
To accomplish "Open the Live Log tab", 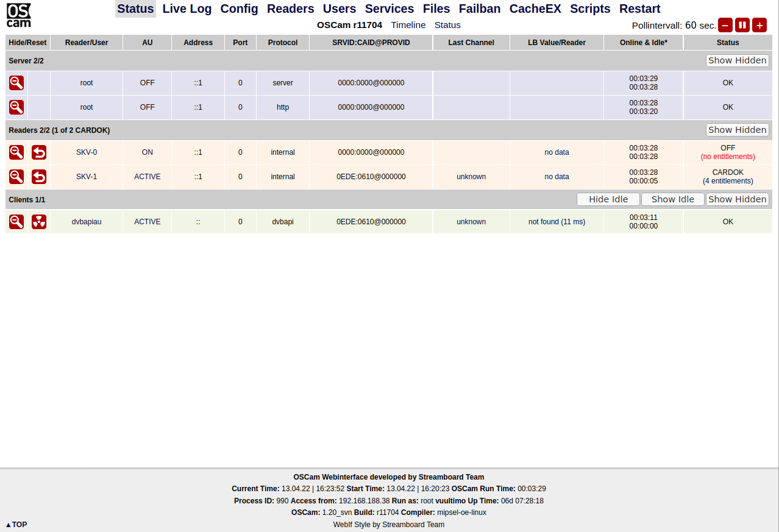I will click(187, 9).
